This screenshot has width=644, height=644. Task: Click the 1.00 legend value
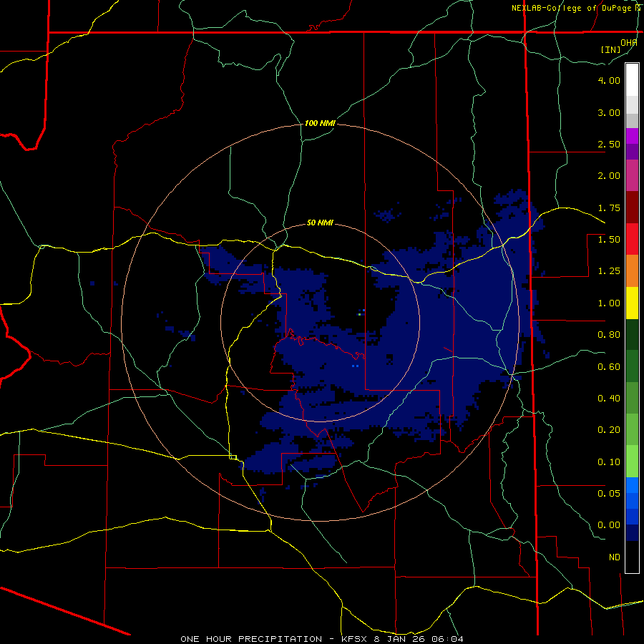[609, 303]
